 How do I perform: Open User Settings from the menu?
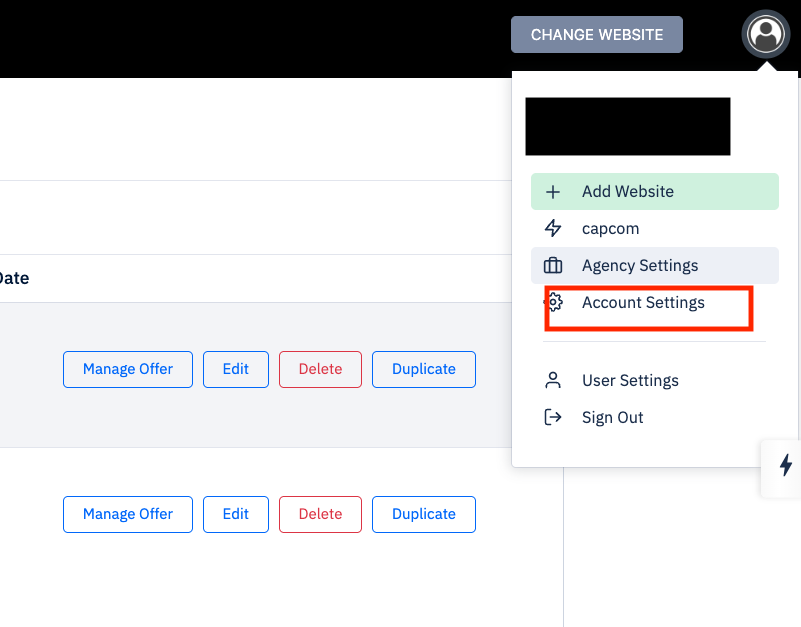tap(630, 381)
